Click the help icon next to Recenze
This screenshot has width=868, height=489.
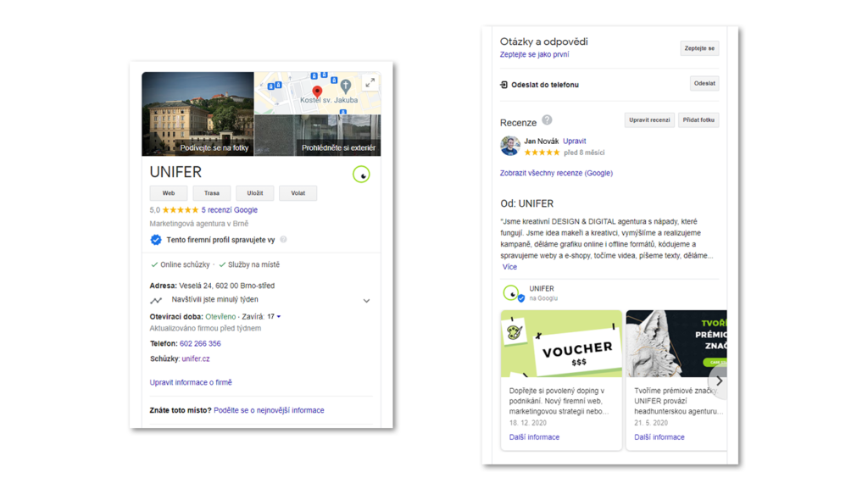547,120
